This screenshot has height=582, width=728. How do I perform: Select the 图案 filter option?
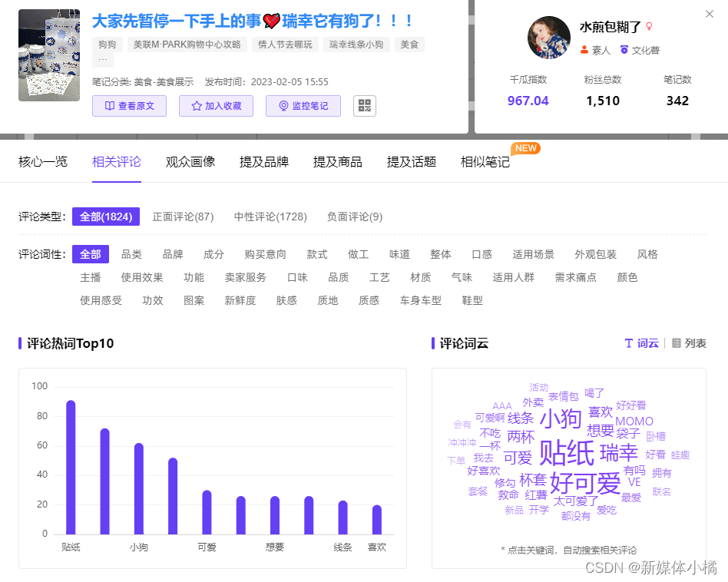pyautogui.click(x=194, y=301)
